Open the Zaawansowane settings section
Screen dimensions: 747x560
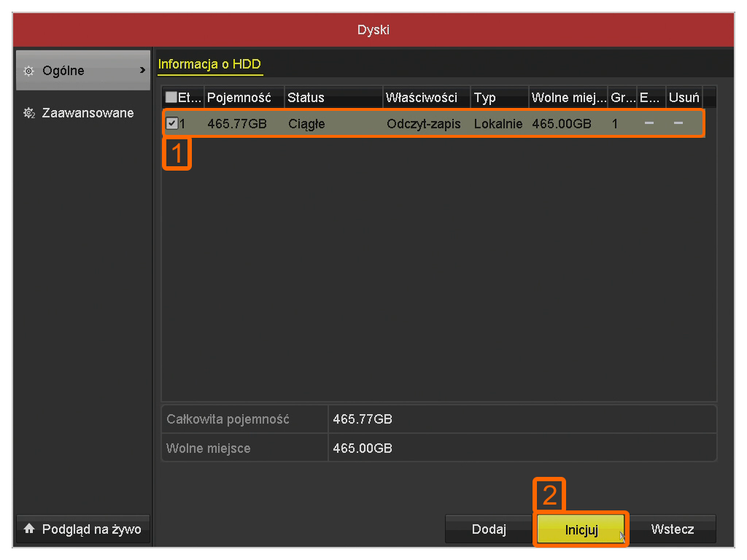pos(88,113)
